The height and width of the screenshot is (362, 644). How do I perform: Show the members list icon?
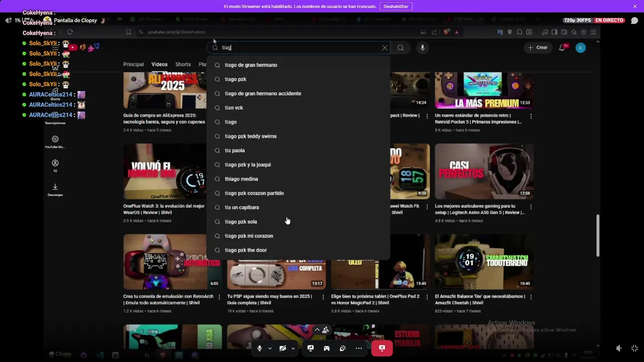point(326,330)
